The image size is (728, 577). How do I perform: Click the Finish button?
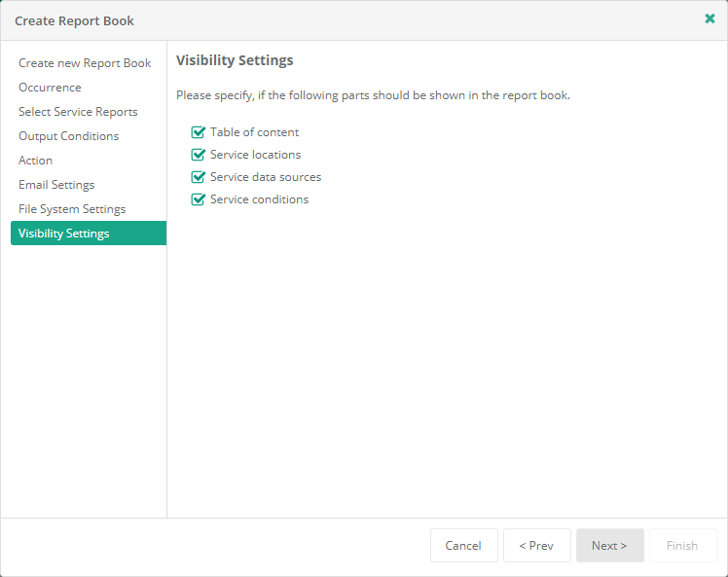click(x=682, y=546)
